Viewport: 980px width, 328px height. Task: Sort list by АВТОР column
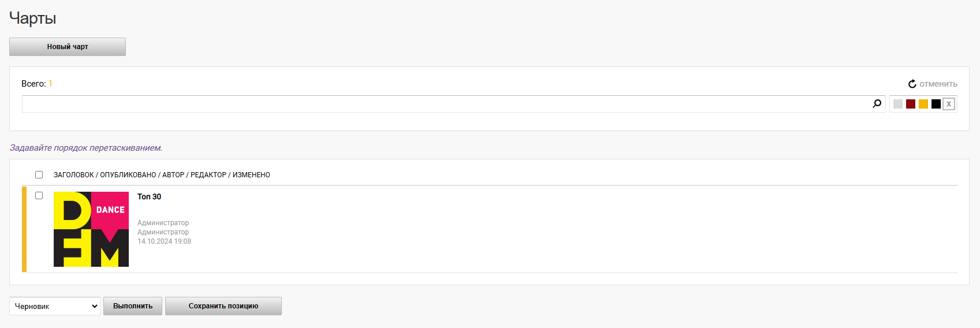[173, 175]
